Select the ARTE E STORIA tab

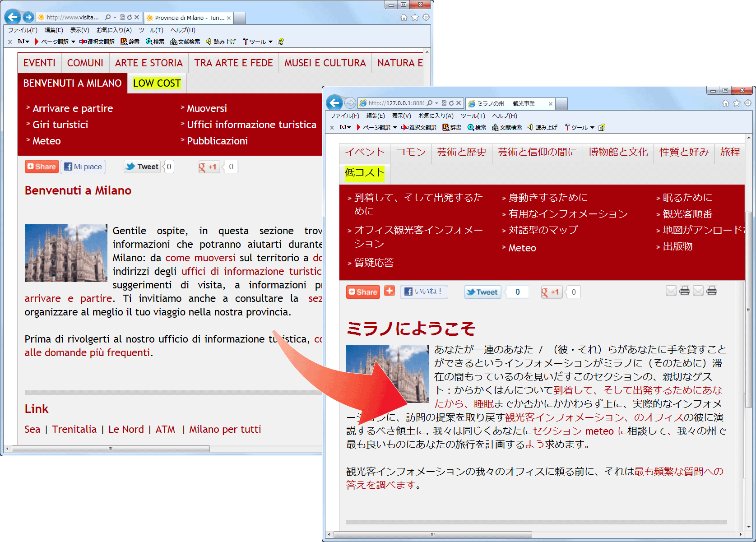click(x=148, y=63)
